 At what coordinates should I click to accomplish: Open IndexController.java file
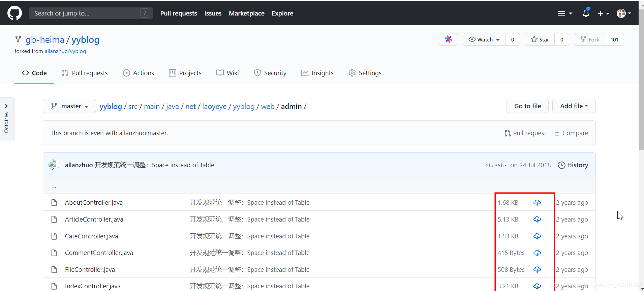pyautogui.click(x=93, y=286)
